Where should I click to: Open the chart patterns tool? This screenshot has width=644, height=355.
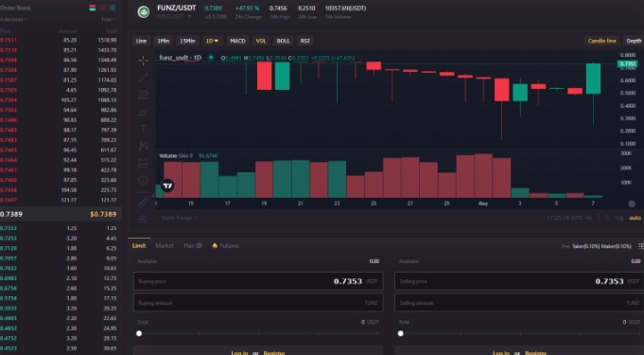tap(143, 146)
